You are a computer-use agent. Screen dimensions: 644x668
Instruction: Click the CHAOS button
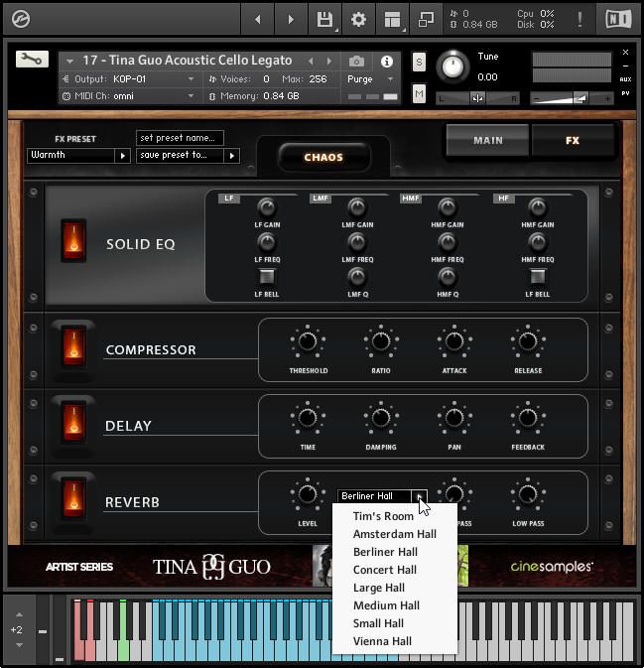(x=323, y=157)
